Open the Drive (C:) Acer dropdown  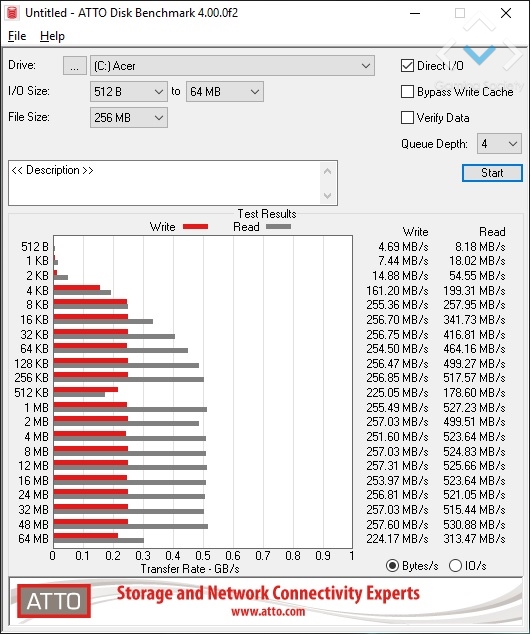coord(232,66)
